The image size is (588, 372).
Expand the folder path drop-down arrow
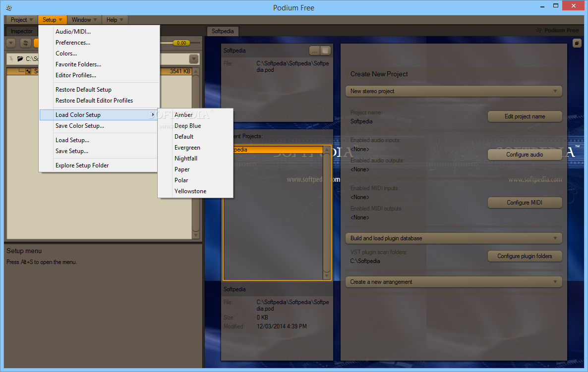coord(193,59)
